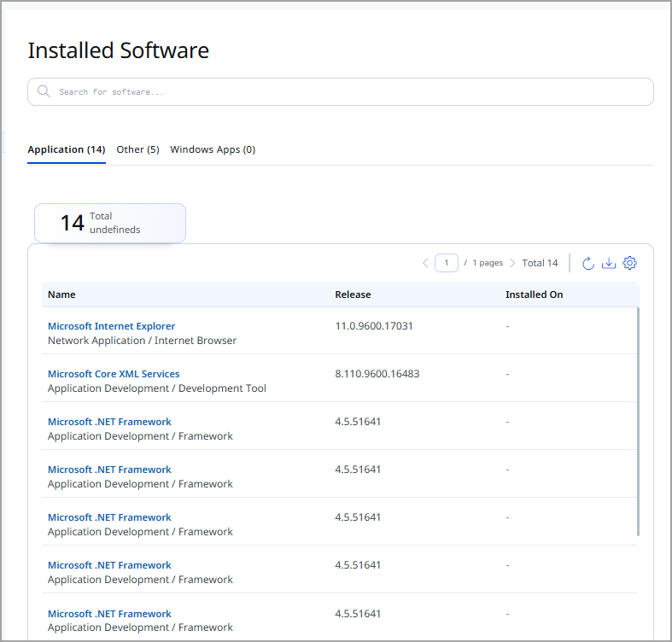Switch to the Other (5) tab

pyautogui.click(x=137, y=149)
